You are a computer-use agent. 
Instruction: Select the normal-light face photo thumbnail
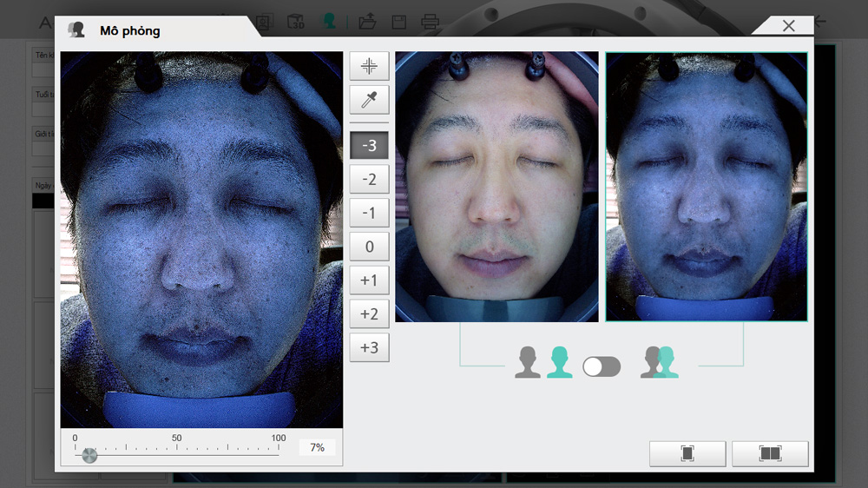pos(496,187)
